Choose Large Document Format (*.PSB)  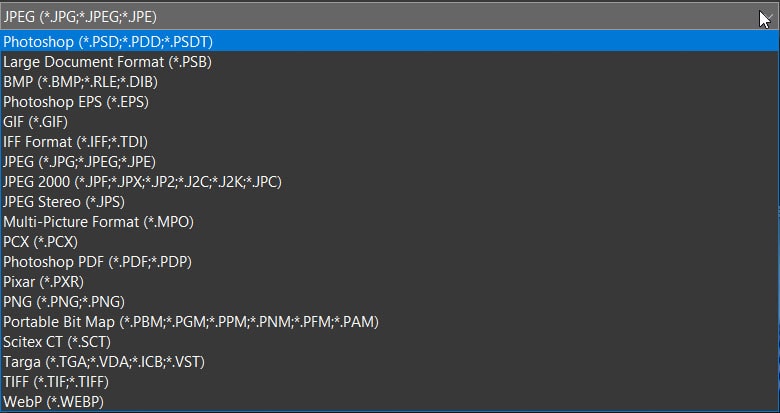[390, 62]
